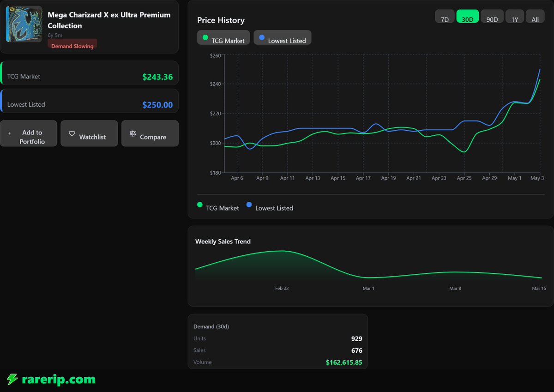The height and width of the screenshot is (392, 554).
Task: Click the product title Mega Charizard X ex
Action: [x=109, y=20]
